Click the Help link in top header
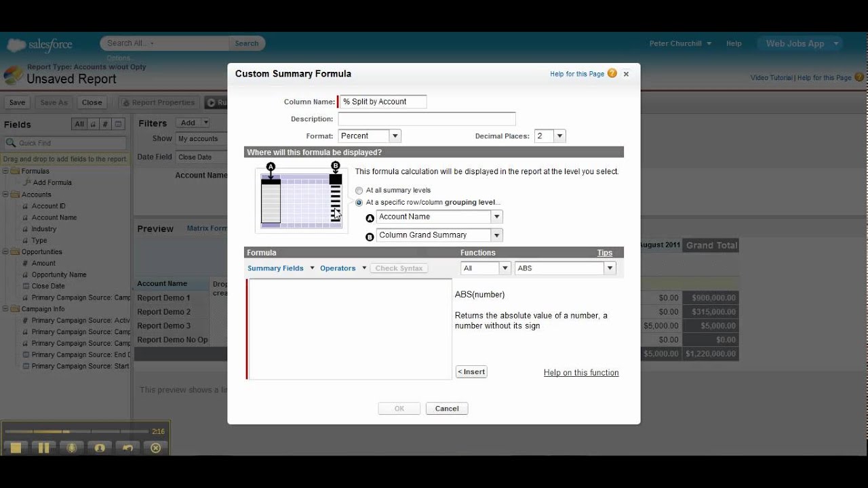 (734, 43)
